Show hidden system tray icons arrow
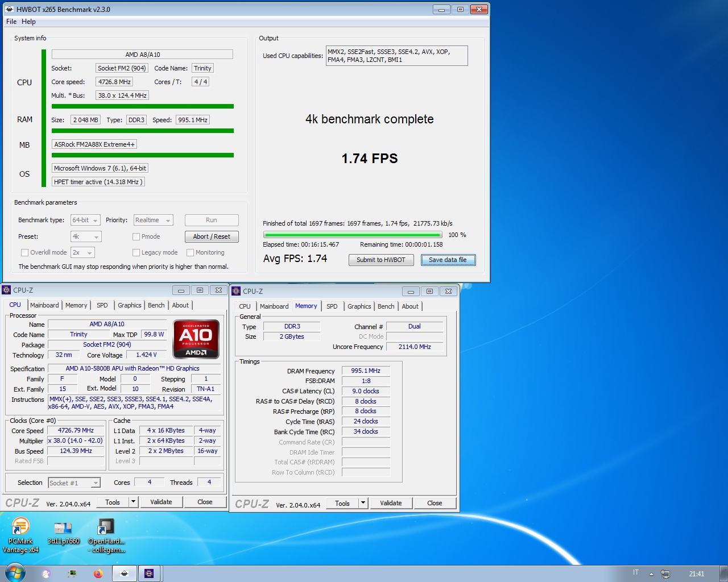The image size is (728, 582). (x=651, y=574)
